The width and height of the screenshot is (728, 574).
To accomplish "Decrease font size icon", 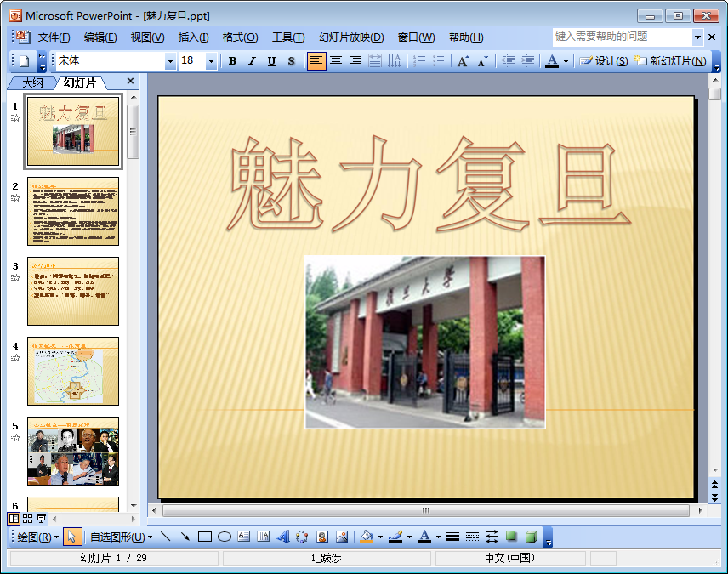I will (x=482, y=61).
